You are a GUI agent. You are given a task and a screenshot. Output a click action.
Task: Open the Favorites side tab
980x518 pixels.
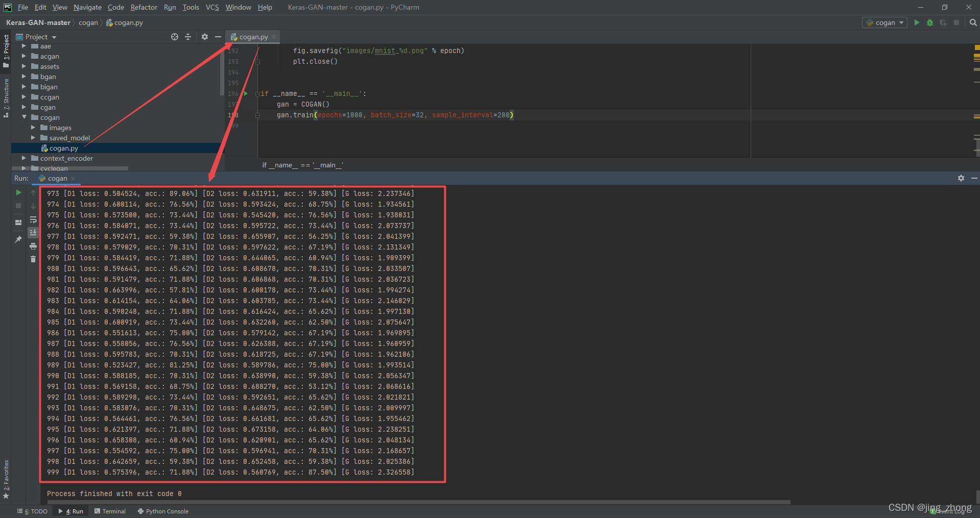tap(6, 479)
